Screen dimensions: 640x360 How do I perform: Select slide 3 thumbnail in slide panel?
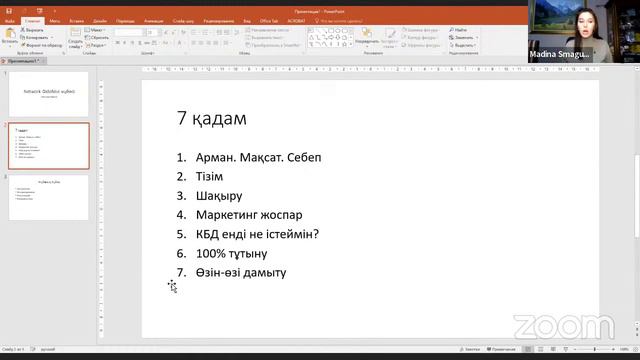pos(49,198)
